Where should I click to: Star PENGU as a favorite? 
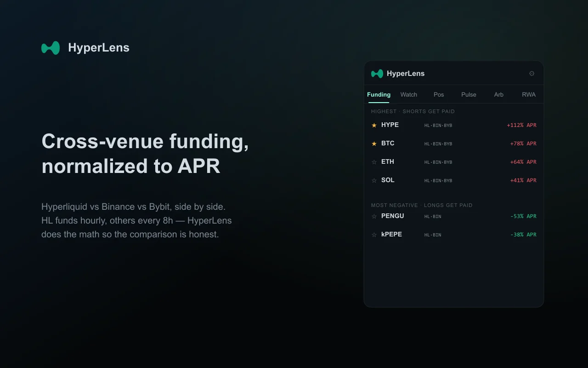(x=374, y=216)
